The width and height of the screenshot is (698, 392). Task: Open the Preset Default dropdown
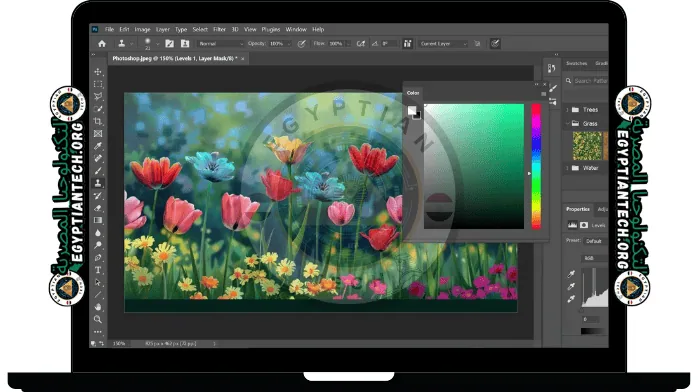595,241
